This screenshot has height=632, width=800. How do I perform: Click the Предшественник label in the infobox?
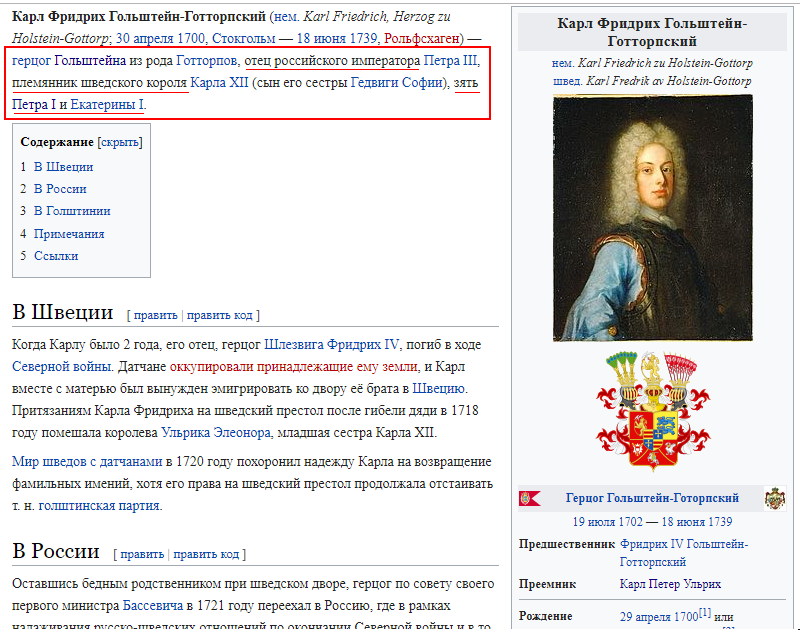[x=567, y=544]
